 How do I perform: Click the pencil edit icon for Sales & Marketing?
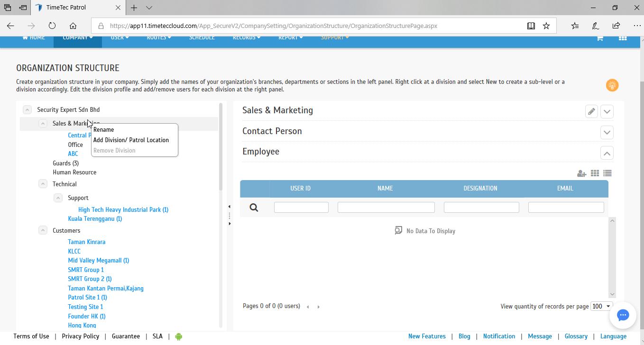(591, 112)
